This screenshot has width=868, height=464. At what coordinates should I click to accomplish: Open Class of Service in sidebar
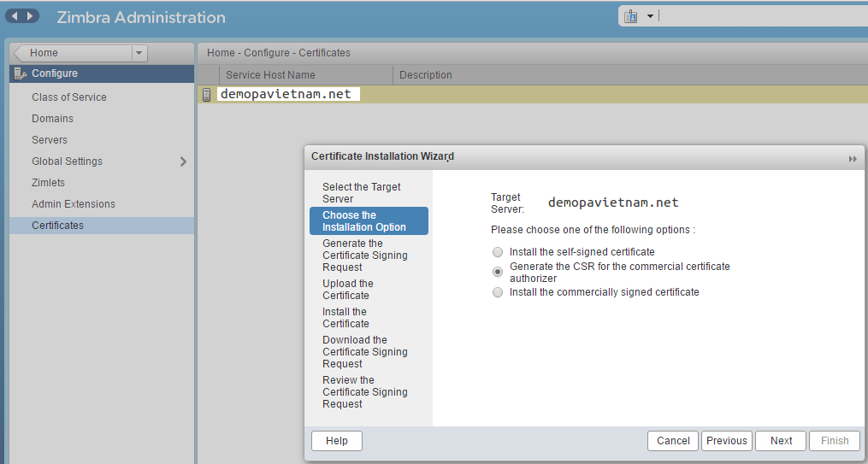pos(68,97)
